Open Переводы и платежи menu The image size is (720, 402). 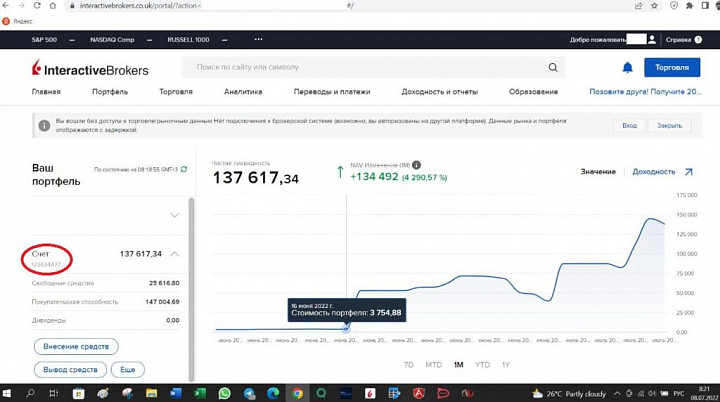click(x=332, y=91)
